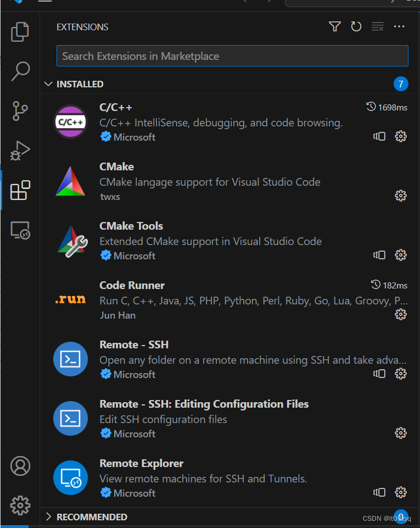Refresh the extensions list
The image size is (420, 528).
pos(356,26)
